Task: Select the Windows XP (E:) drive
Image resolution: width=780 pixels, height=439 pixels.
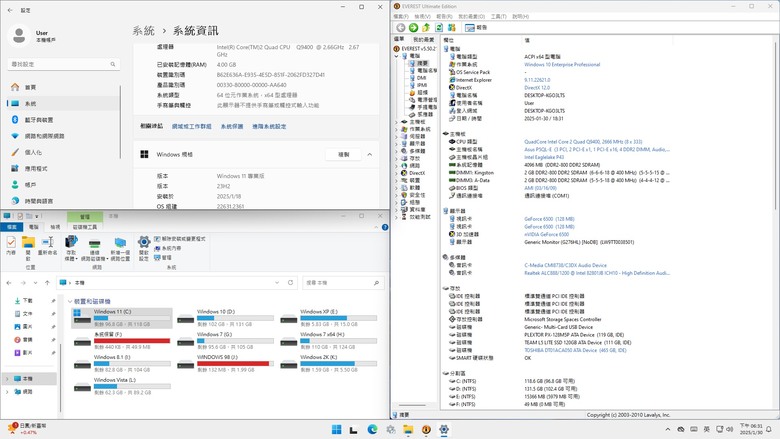Action: pos(328,318)
